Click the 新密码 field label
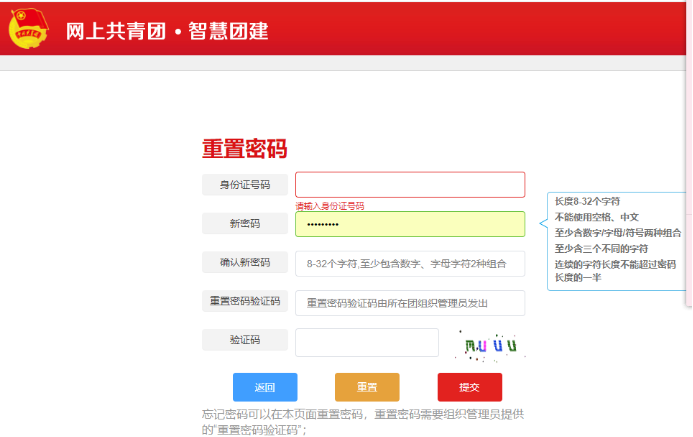693x437 pixels. 245,224
